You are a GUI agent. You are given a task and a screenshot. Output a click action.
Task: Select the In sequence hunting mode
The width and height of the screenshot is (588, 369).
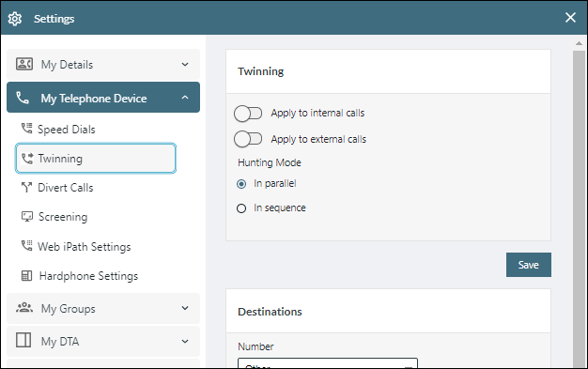241,208
